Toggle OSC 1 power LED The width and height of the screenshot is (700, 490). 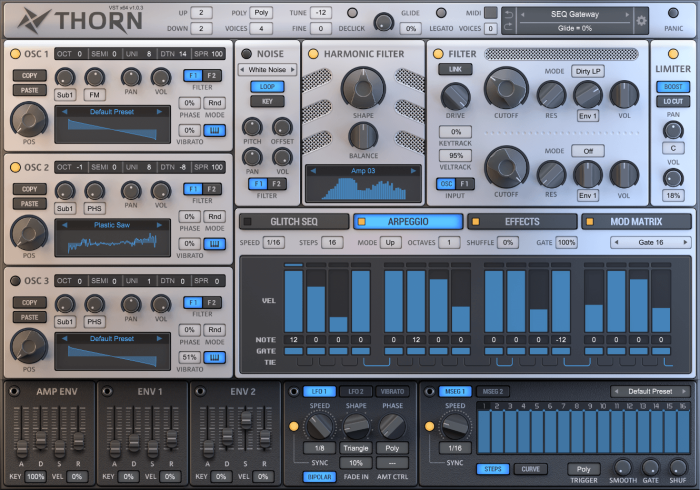pos(15,54)
